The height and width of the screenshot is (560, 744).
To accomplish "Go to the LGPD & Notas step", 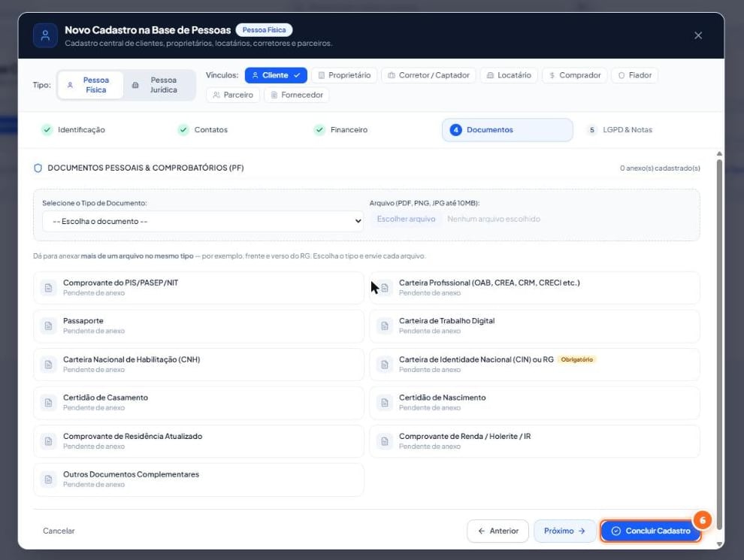I will coord(621,130).
